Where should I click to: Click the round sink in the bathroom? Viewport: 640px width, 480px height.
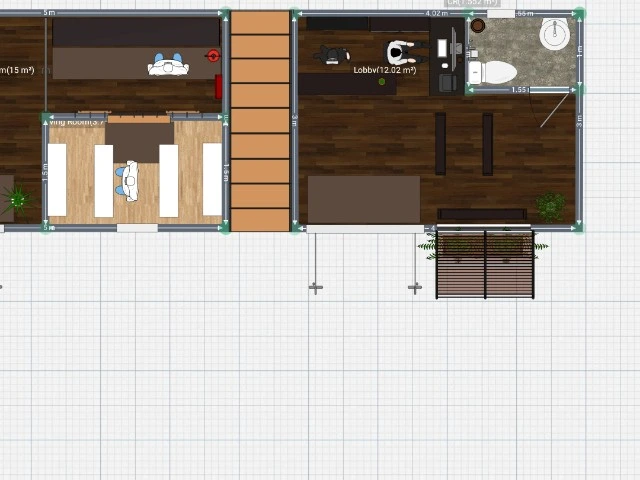pyautogui.click(x=554, y=36)
